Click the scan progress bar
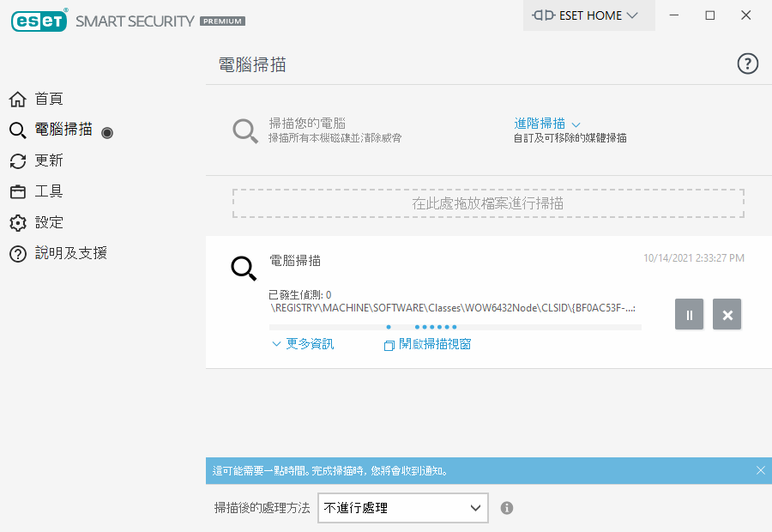This screenshot has height=532, width=772. [455, 327]
